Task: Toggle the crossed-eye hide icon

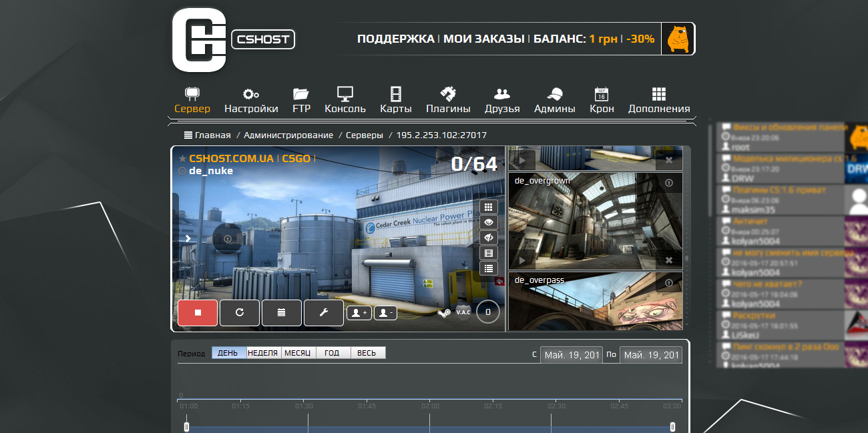Action: (489, 238)
